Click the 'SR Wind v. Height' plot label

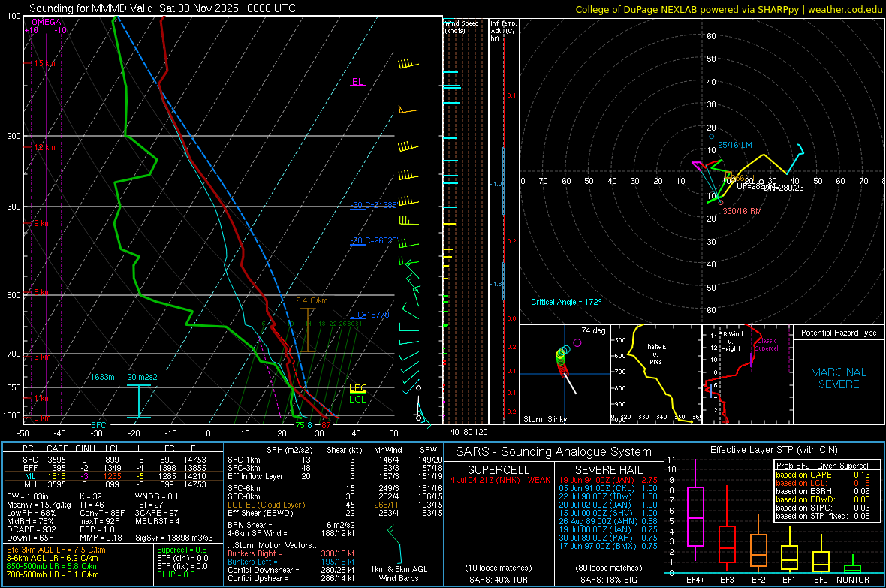pyautogui.click(x=731, y=342)
